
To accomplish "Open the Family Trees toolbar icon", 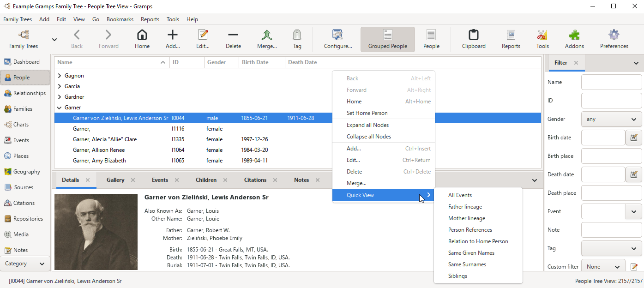I will click(x=24, y=35).
